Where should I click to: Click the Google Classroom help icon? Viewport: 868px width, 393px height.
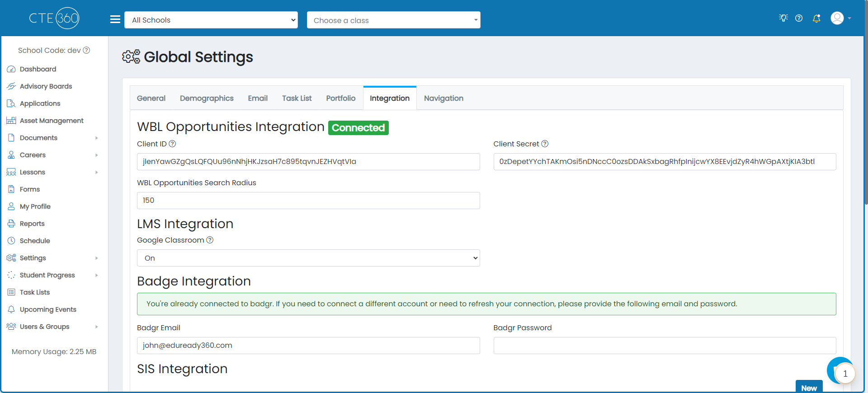210,240
